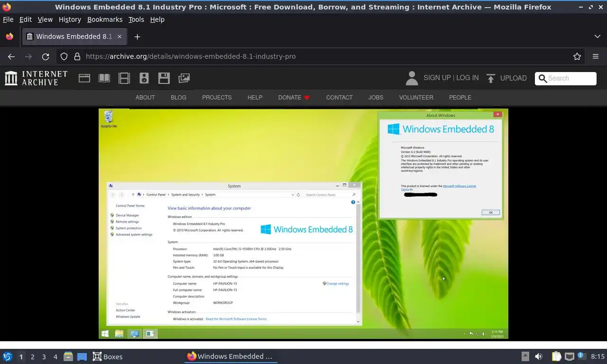The image size is (607, 364).
Task: Open the Firefox Help menu
Action: 157,19
